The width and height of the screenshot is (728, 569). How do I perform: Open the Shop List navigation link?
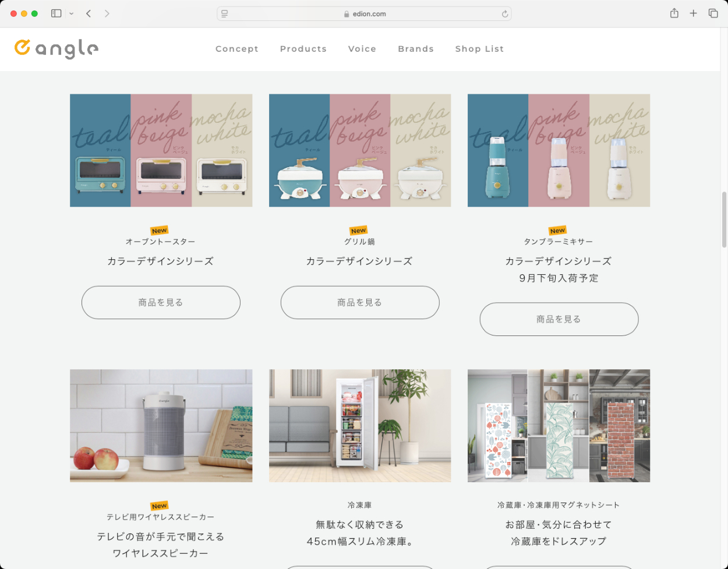click(x=479, y=49)
